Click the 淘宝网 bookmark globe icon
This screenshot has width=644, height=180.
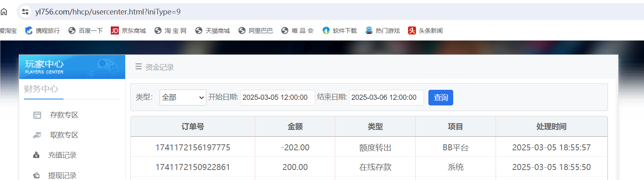coord(158,30)
